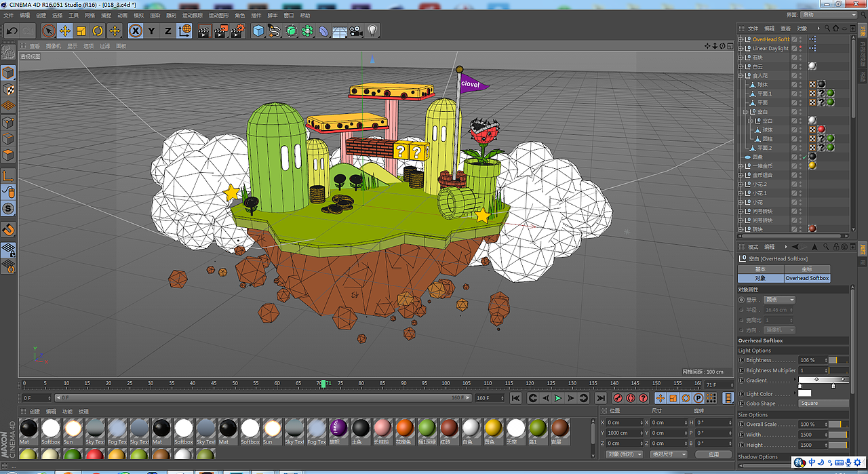Open the Overhead Softbox attribute tab
The height and width of the screenshot is (474, 868).
pyautogui.click(x=807, y=278)
